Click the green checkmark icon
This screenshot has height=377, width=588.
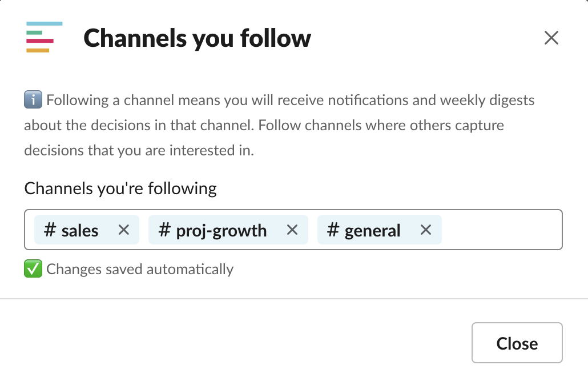(x=33, y=268)
